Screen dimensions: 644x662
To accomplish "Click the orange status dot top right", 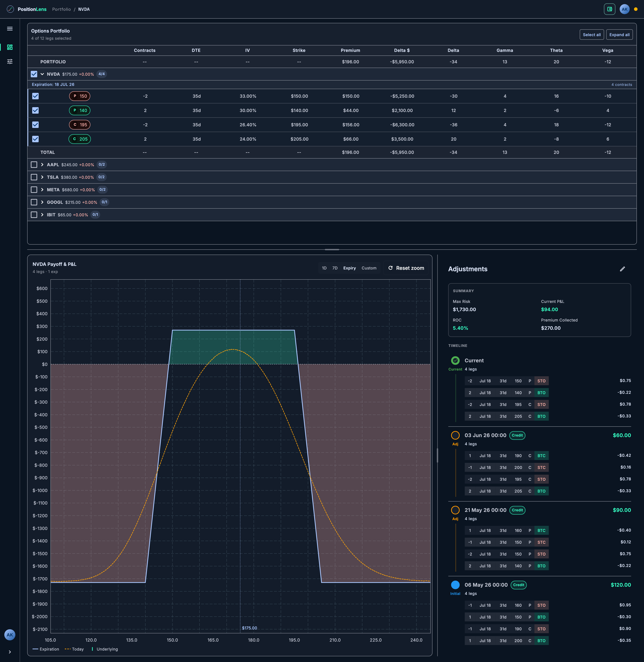I will pos(636,9).
